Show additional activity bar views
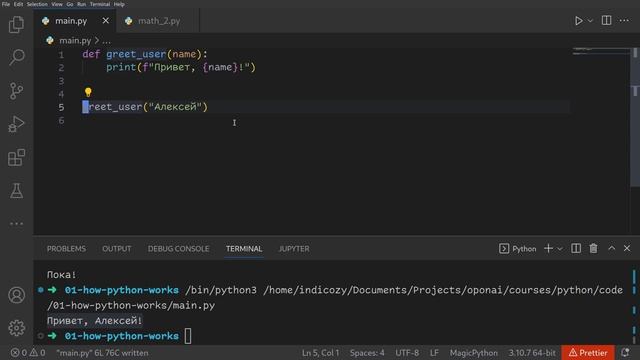640x360 pixels. click(x=16, y=224)
